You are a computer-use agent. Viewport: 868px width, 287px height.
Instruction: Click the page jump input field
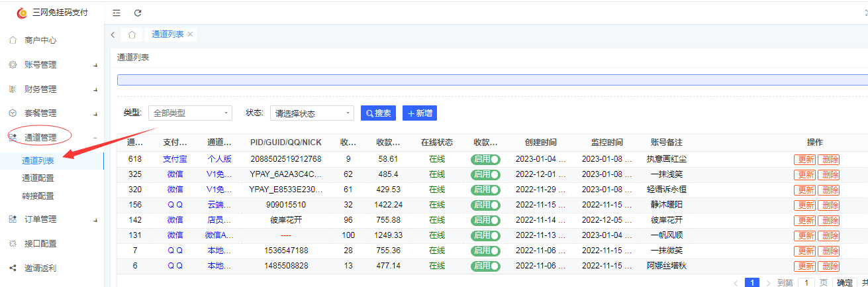806,283
